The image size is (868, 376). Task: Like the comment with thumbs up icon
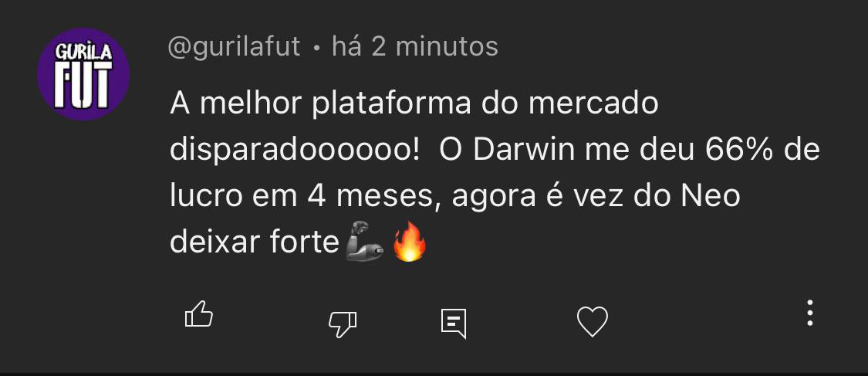pos(198,314)
